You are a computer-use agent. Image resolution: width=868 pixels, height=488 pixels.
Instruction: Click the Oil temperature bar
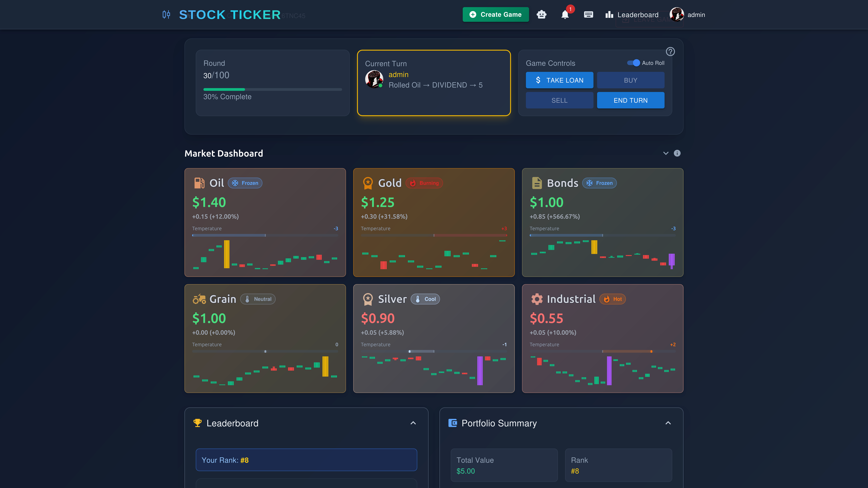tap(265, 235)
